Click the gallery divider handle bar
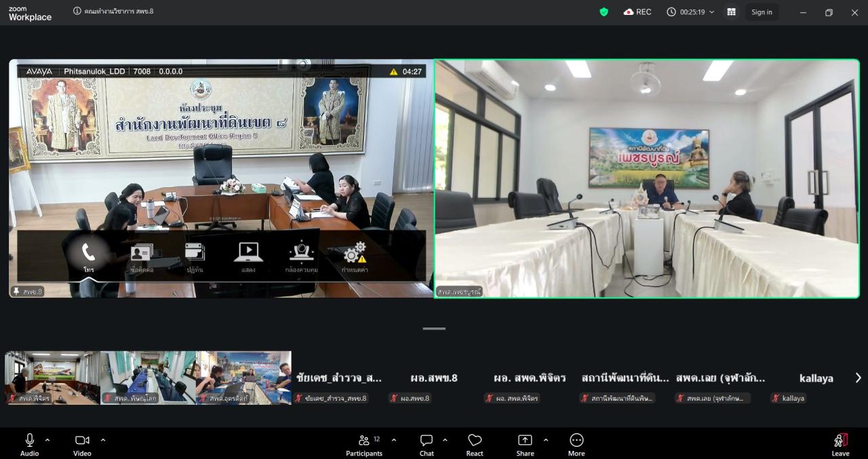868x459 pixels. (434, 329)
